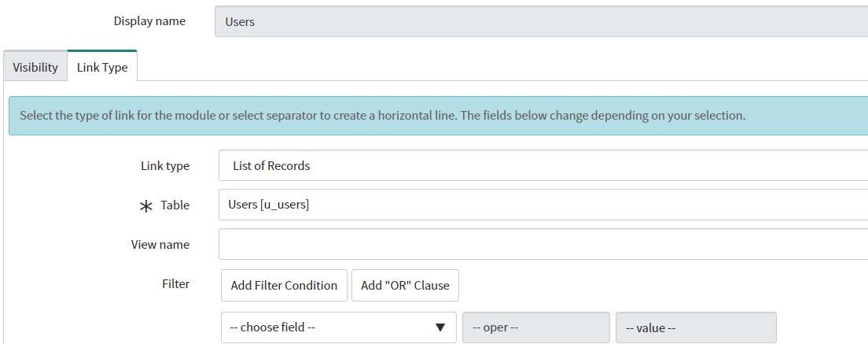This screenshot has height=344, width=868.
Task: Switch to the Visibility tab
Action: pyautogui.click(x=35, y=67)
